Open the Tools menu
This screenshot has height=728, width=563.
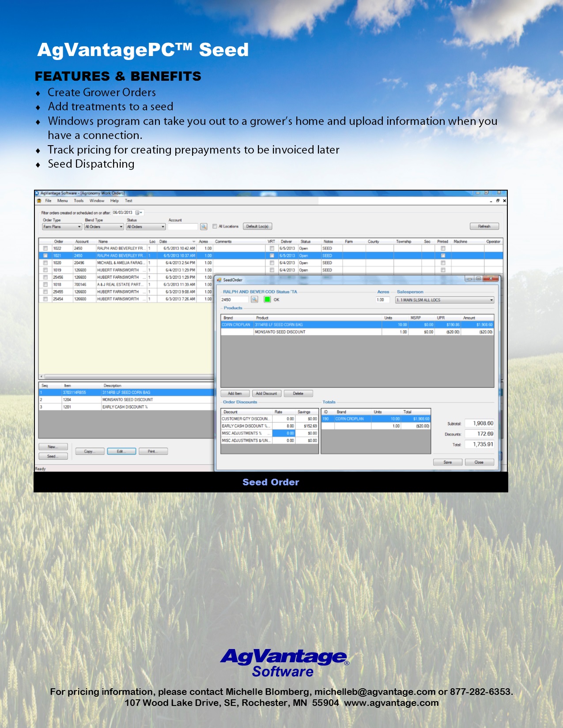tap(79, 201)
